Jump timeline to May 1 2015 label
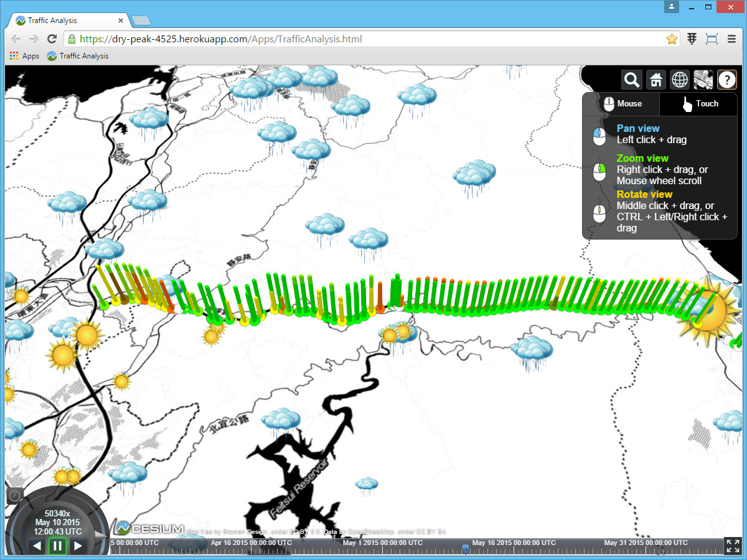 pyautogui.click(x=383, y=543)
